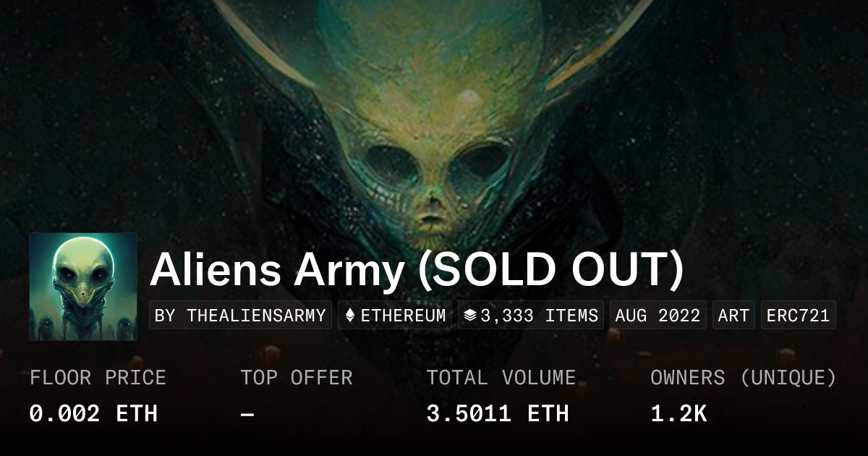The width and height of the screenshot is (868, 456).
Task: Click the TOTAL VOLUME label
Action: click(x=501, y=378)
